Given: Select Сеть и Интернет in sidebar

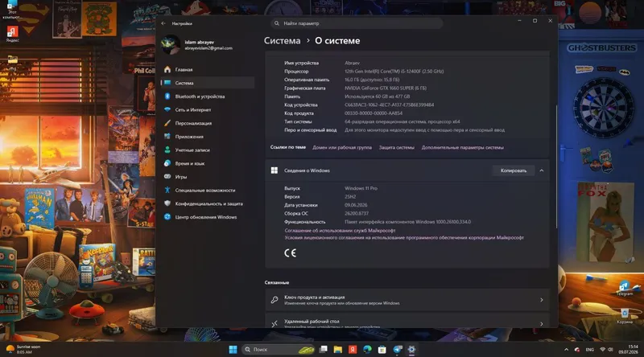Looking at the screenshot, I should [x=192, y=110].
